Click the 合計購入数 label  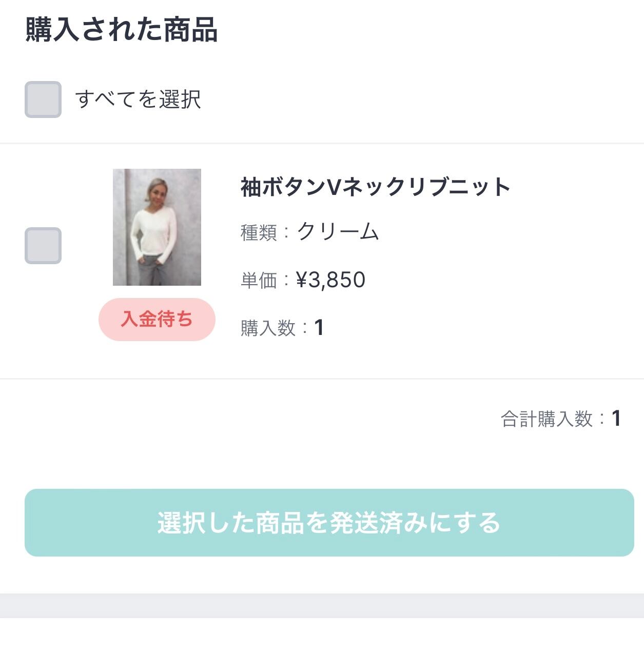[x=547, y=419]
